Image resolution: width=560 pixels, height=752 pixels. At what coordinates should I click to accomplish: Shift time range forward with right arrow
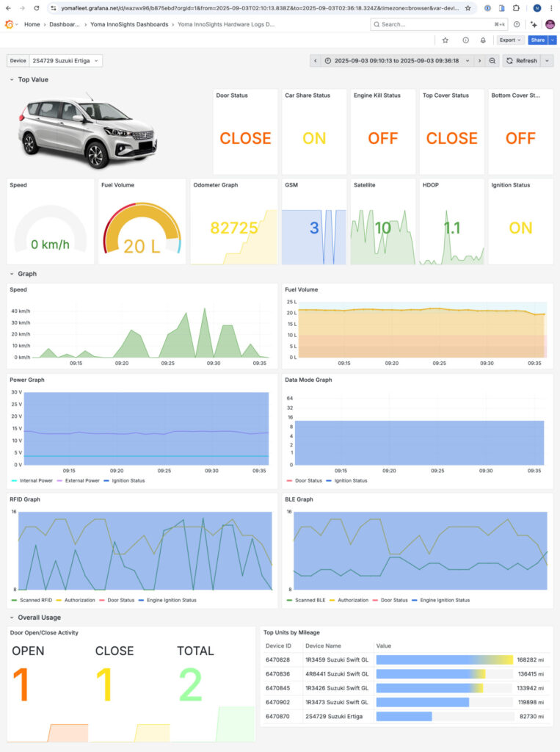[x=479, y=61]
